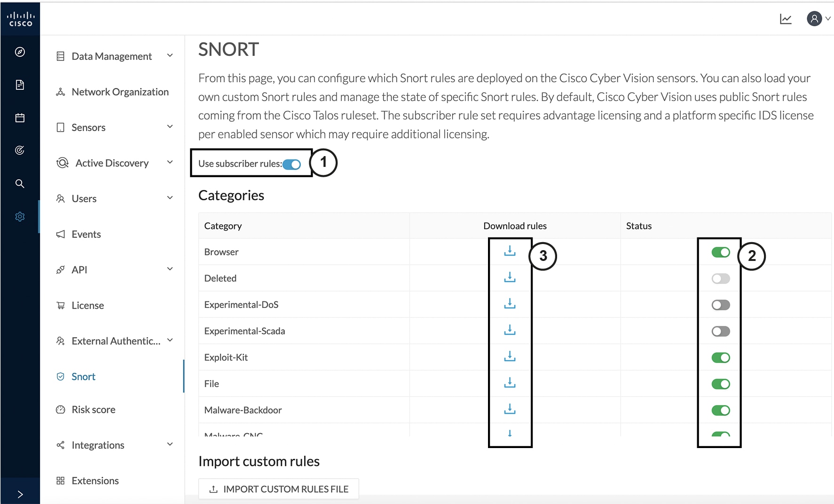Download Experimental-DoS category rules
Image resolution: width=834 pixels, height=504 pixels.
coord(510,304)
